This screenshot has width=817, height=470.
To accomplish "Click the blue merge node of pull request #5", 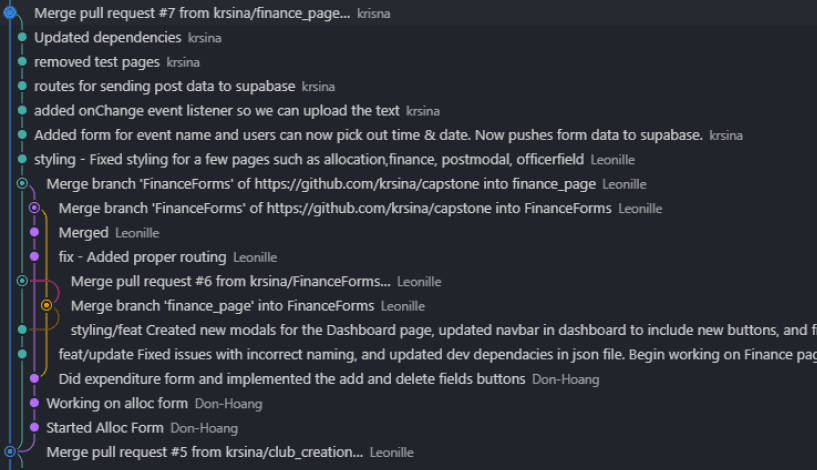I will coord(10,451).
